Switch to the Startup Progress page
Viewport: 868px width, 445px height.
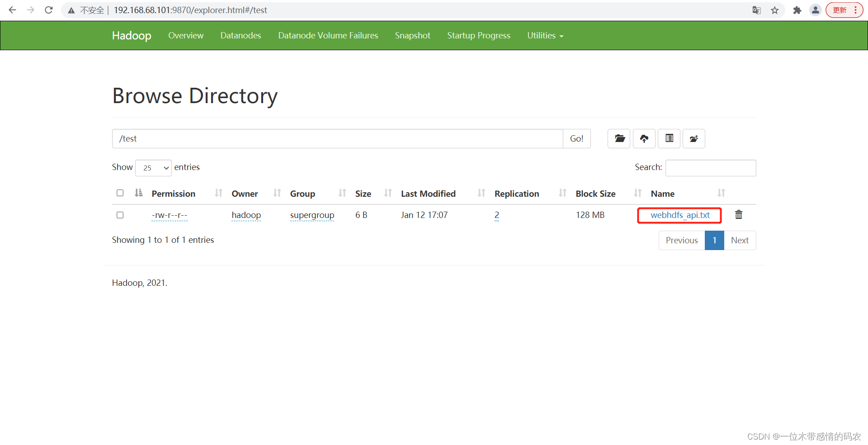click(478, 36)
